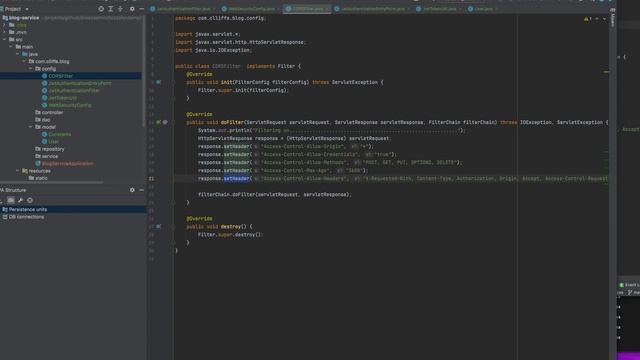Switch to User.java tab

point(482,9)
